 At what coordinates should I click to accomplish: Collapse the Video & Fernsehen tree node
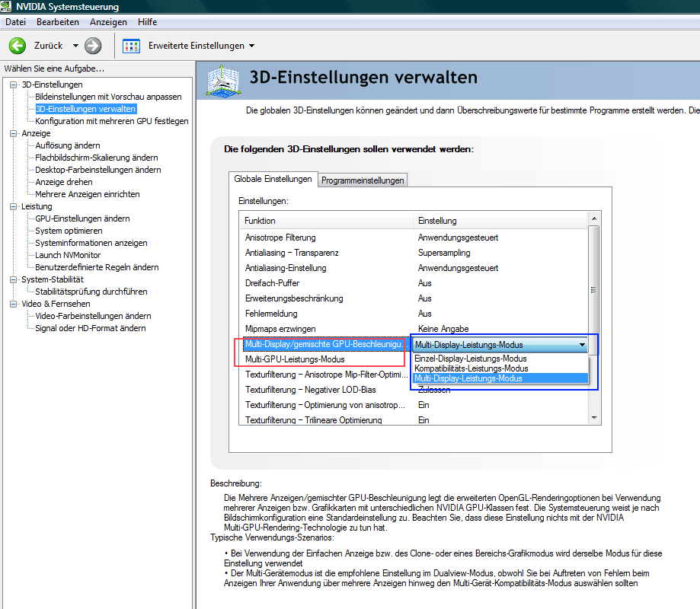coord(14,304)
